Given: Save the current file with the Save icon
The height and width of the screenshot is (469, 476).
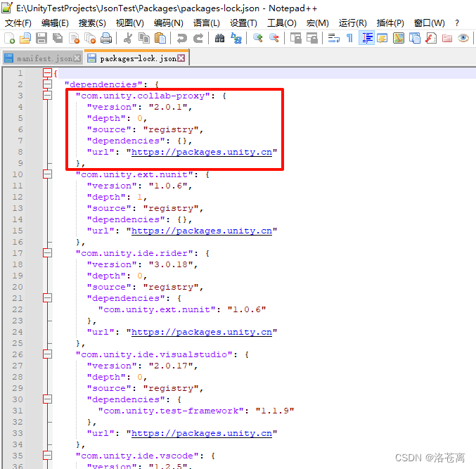Looking at the screenshot, I should (x=41, y=38).
